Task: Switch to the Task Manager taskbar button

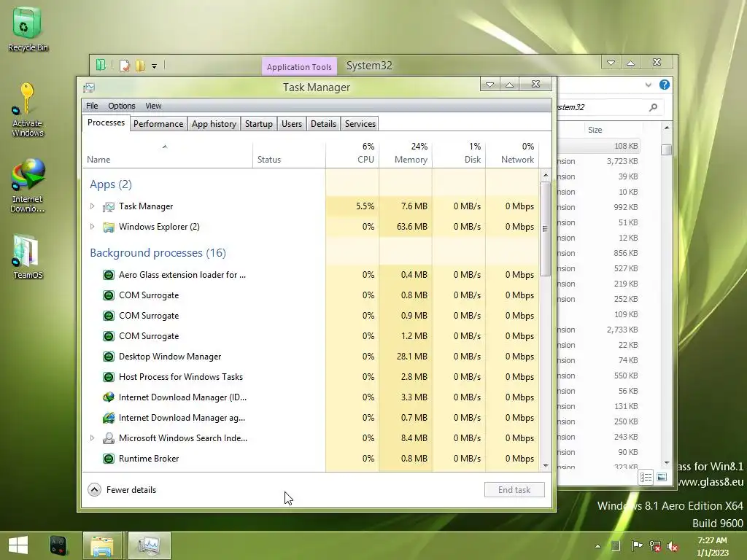Action: click(x=149, y=545)
